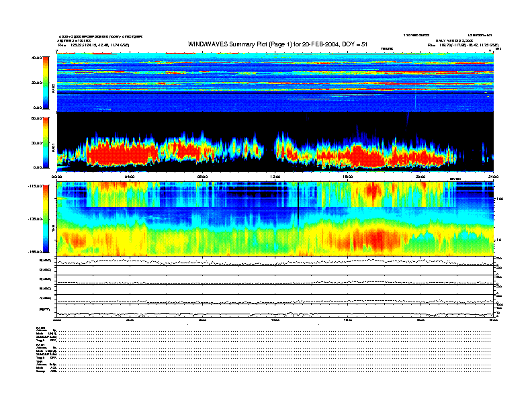The height and width of the screenshot is (411, 532).
Task: Click the black vertical data gap in TNR panel
Action: click(x=298, y=201)
